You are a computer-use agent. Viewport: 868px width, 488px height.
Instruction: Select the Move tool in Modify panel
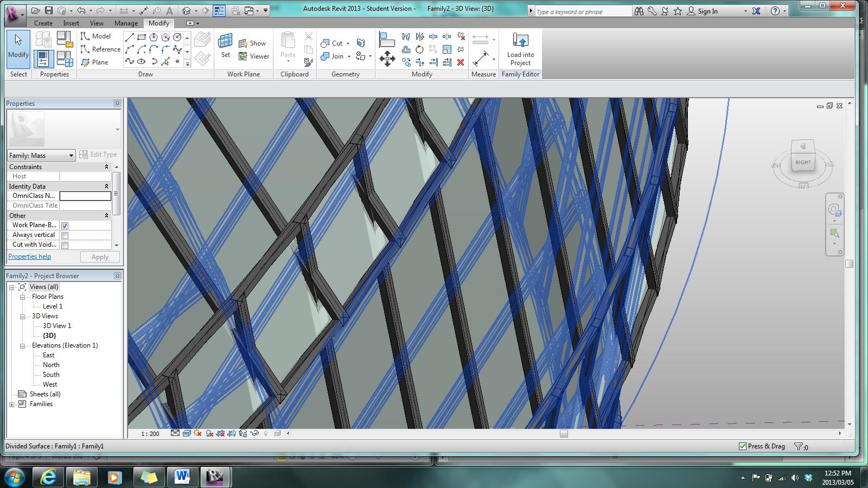[x=387, y=58]
